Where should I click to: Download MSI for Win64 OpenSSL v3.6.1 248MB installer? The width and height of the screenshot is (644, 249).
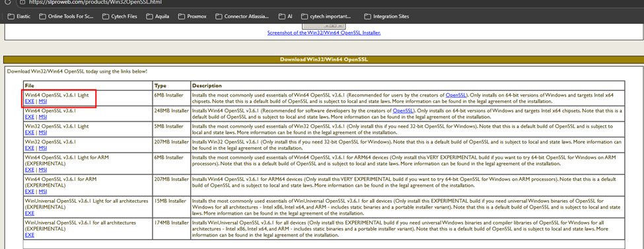pos(43,117)
